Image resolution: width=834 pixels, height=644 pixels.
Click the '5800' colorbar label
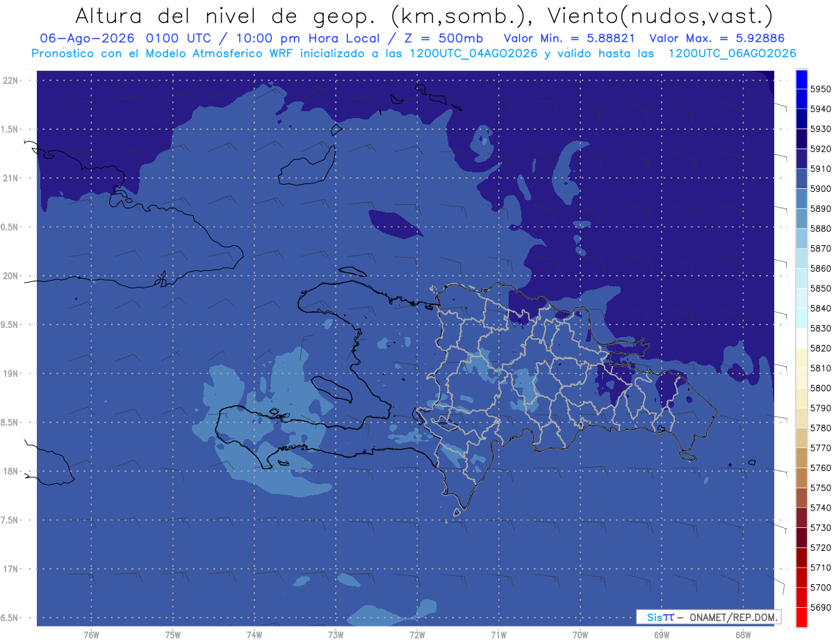click(820, 388)
